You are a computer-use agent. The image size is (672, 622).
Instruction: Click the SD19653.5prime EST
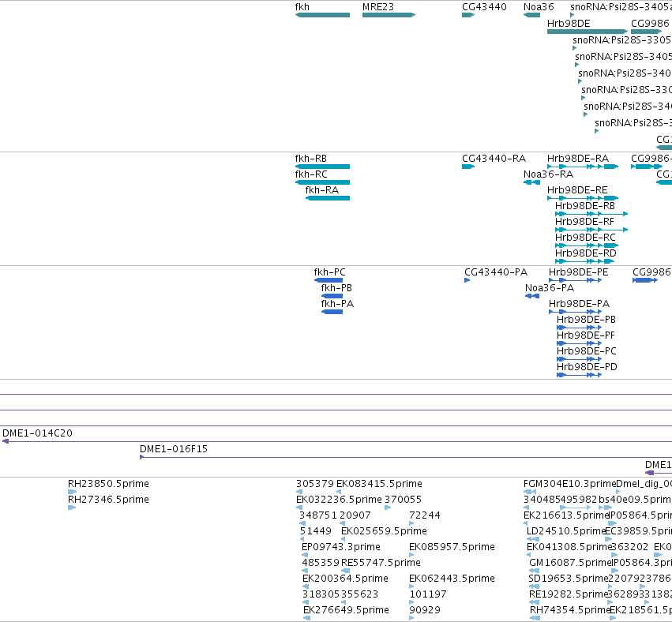534,586
